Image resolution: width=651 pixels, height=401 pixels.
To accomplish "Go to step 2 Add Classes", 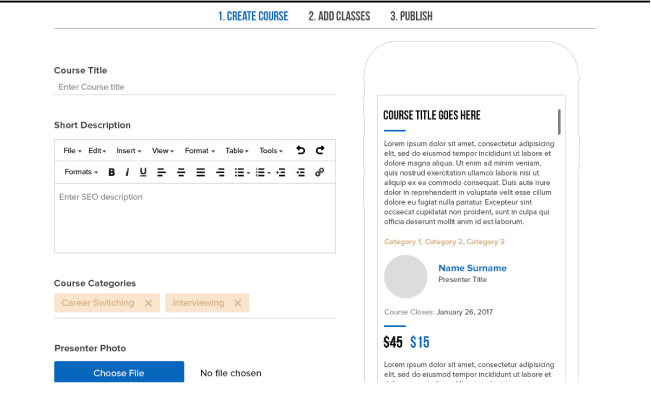I will tap(339, 16).
